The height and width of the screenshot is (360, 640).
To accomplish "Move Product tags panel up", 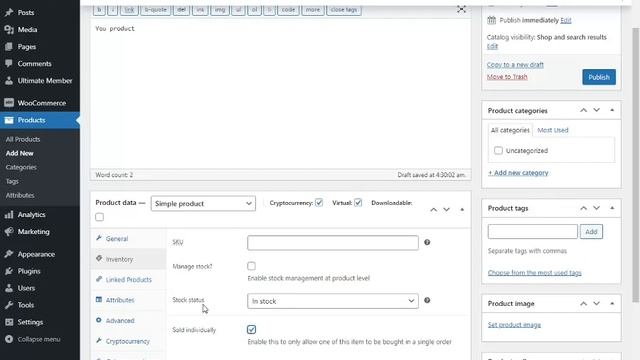I will [584, 208].
